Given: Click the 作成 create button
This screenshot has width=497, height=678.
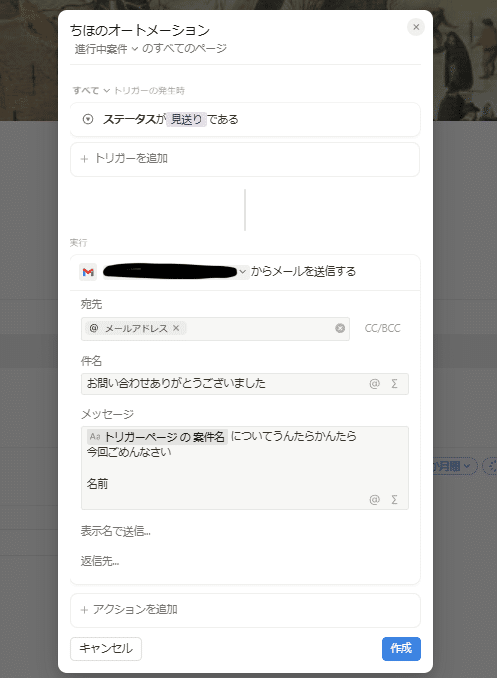Looking at the screenshot, I should pyautogui.click(x=401, y=649).
